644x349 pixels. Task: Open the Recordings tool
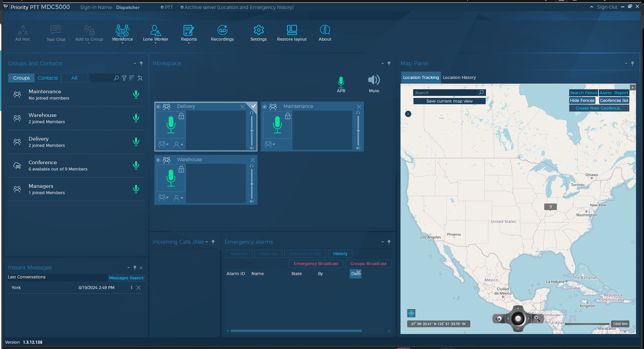pos(222,33)
